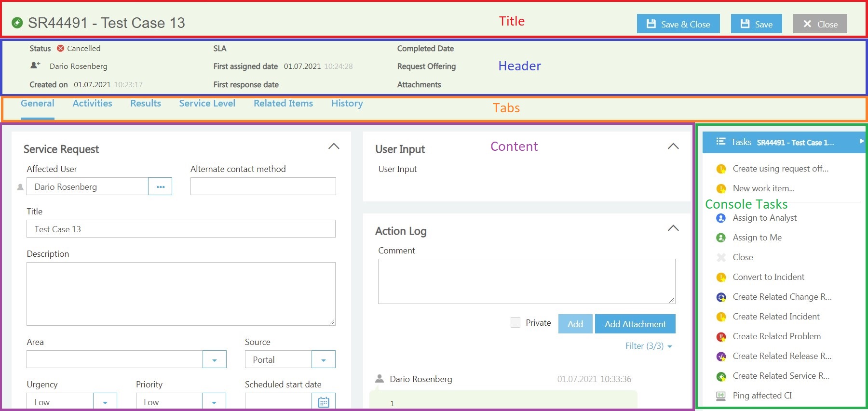This screenshot has width=868, height=411.
Task: Open the Scheduled start date calendar icon
Action: point(324,402)
